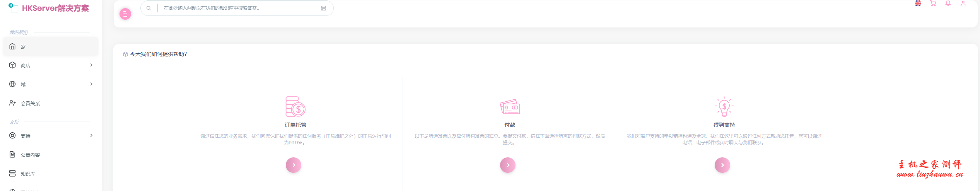Click the language flag icon
The width and height of the screenshot is (980, 191).
[x=917, y=3]
